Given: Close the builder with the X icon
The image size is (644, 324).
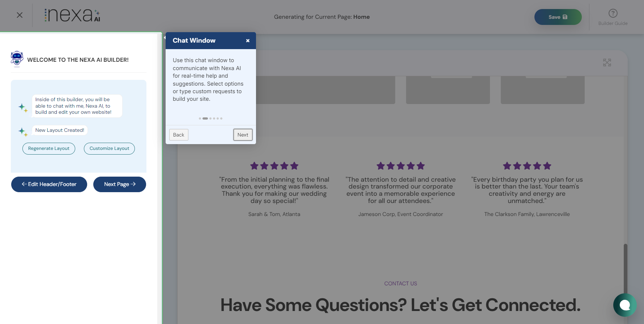Looking at the screenshot, I should tap(20, 15).
